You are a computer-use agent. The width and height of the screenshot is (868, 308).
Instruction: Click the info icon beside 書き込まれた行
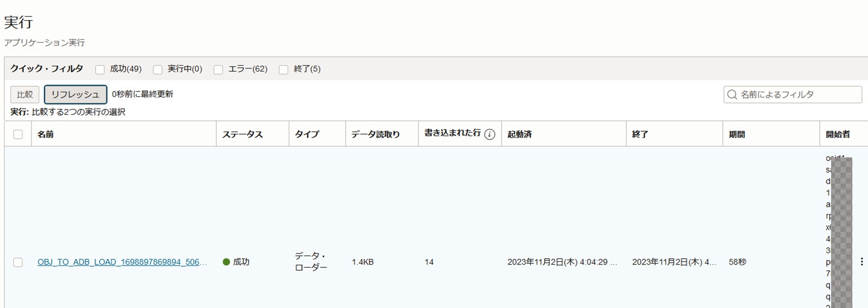(x=490, y=134)
